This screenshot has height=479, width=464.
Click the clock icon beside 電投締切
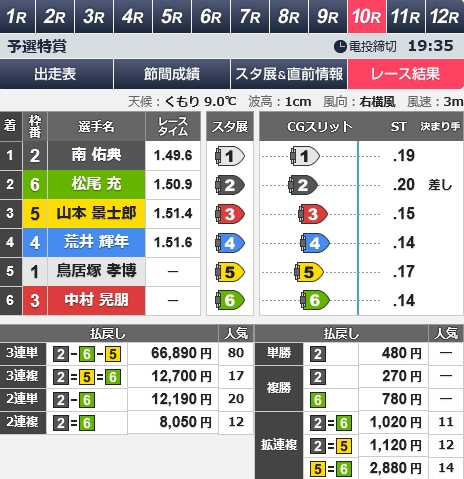pos(340,46)
